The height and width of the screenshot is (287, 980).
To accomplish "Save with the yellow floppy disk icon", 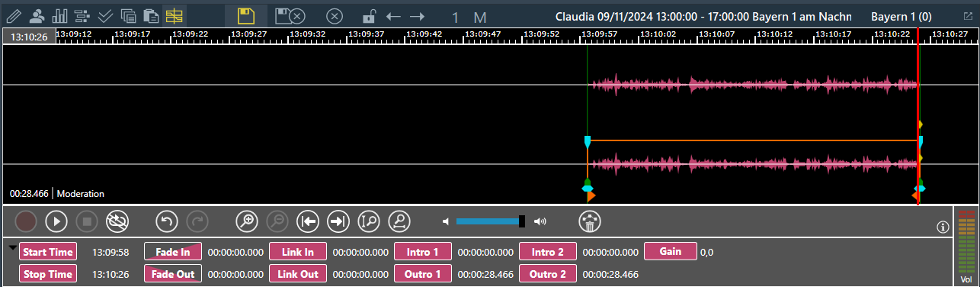I will 245,16.
